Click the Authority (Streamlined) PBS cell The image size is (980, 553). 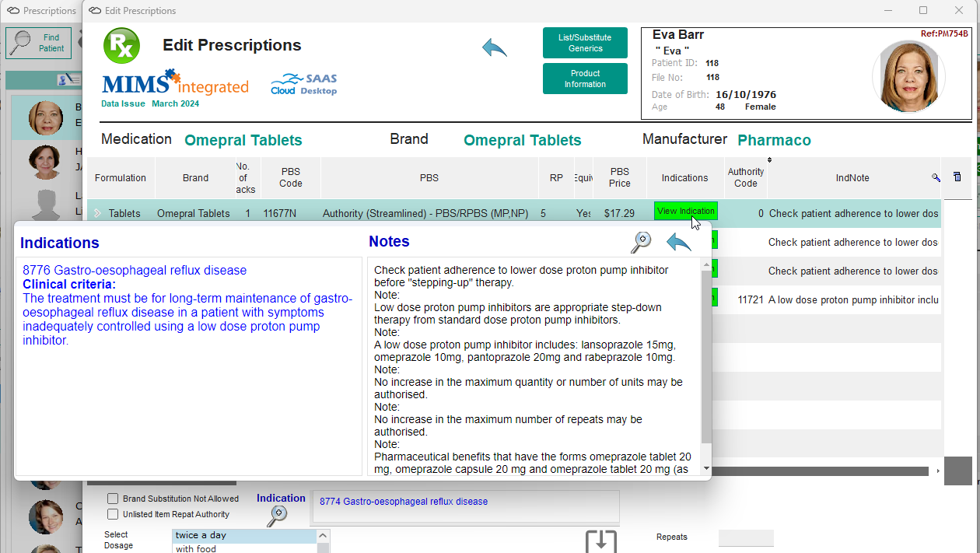point(425,213)
